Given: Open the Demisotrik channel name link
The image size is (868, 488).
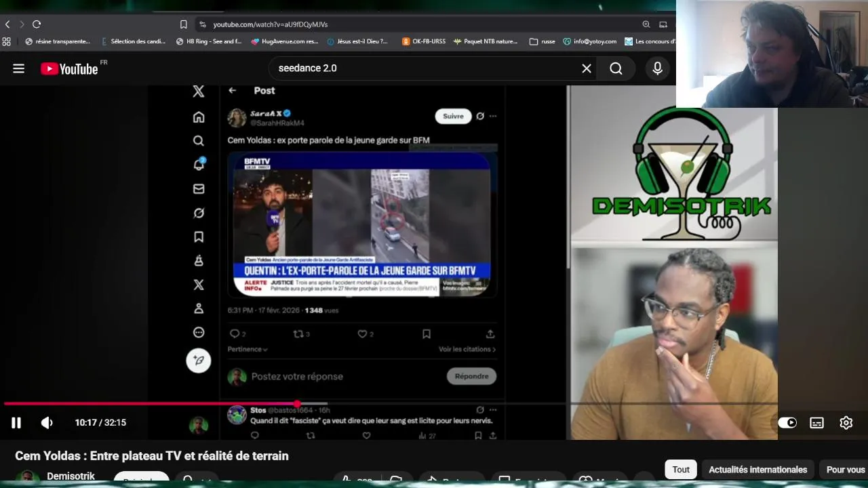Looking at the screenshot, I should (x=71, y=476).
